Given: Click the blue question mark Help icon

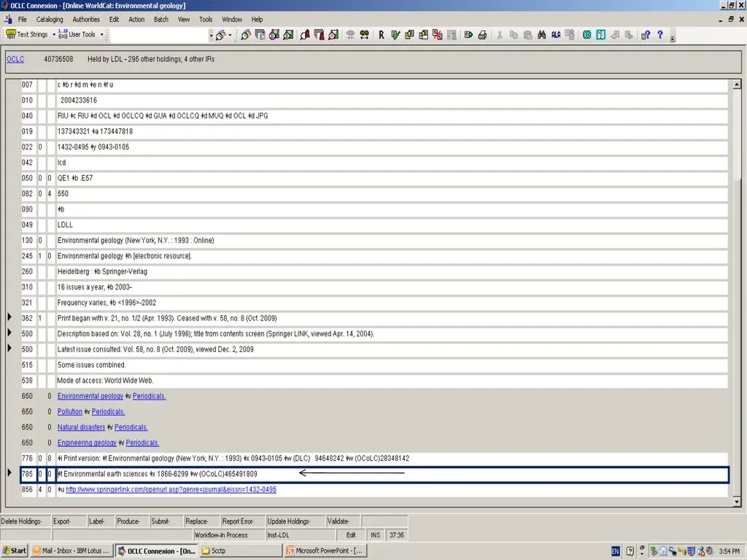Looking at the screenshot, I should (659, 35).
